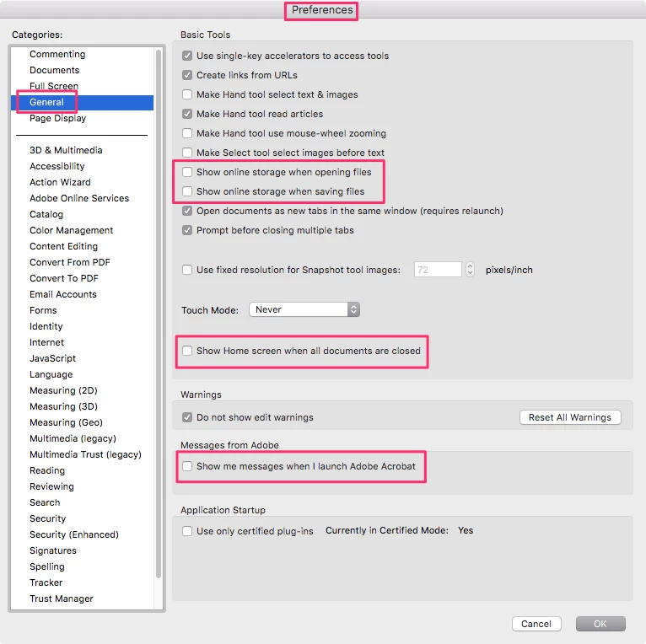The height and width of the screenshot is (644, 646).
Task: Select Forms category
Action: click(43, 310)
